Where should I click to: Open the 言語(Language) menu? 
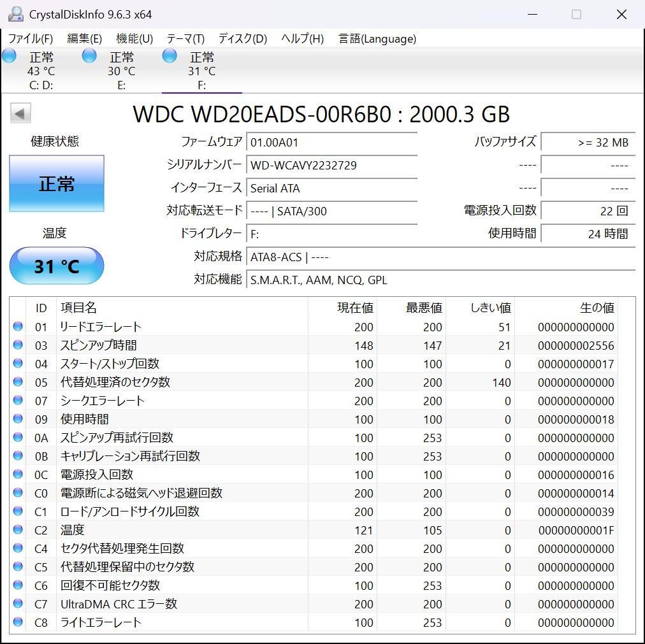click(x=376, y=39)
